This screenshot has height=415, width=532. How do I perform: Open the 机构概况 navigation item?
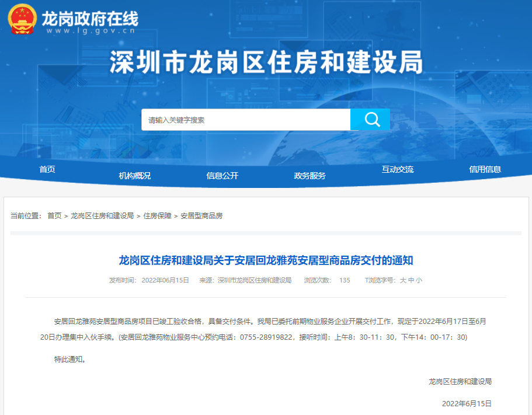pos(134,176)
